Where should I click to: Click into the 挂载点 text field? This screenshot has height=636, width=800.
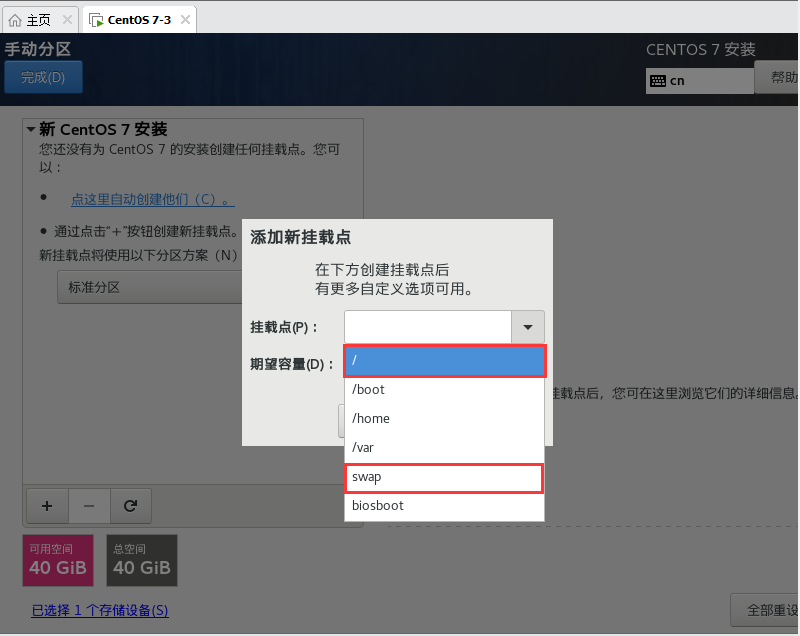[428, 327]
